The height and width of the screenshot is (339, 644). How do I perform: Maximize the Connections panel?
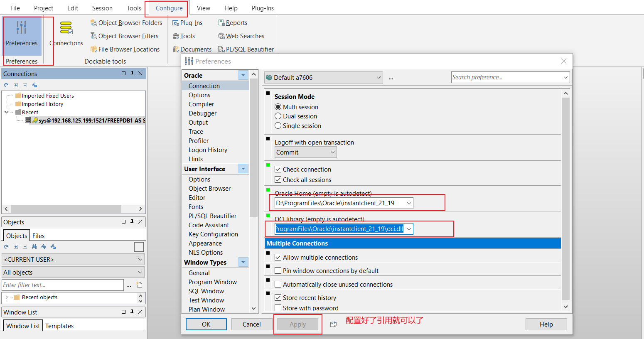coord(123,74)
